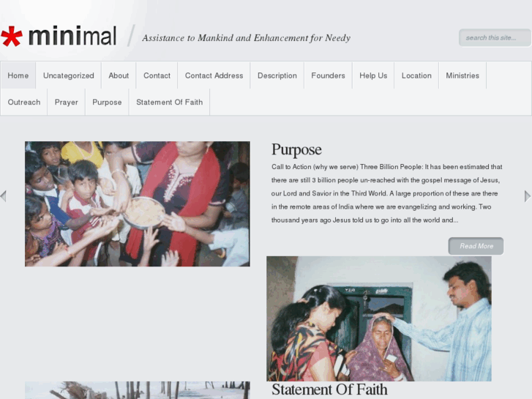This screenshot has height=399, width=532.
Task: Open the children receiving food photo
Action: coord(138,204)
